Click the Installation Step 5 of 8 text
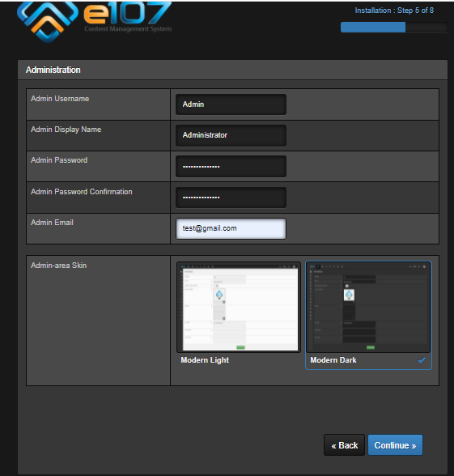454x476 pixels. coord(394,11)
